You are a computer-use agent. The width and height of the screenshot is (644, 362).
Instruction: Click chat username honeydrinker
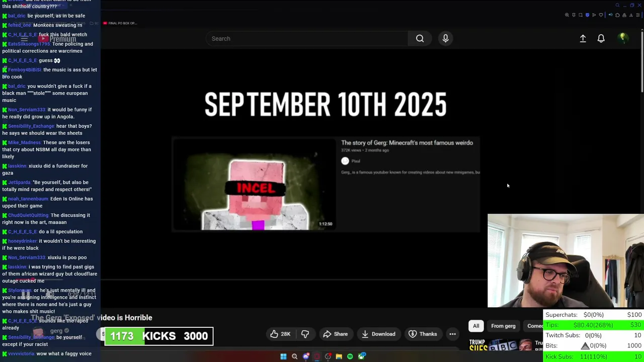point(23,241)
